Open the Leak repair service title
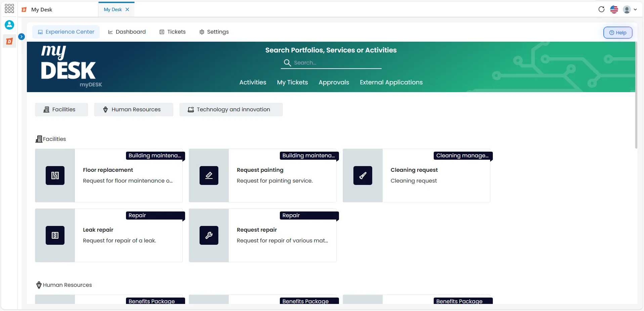644x311 pixels. tap(98, 230)
